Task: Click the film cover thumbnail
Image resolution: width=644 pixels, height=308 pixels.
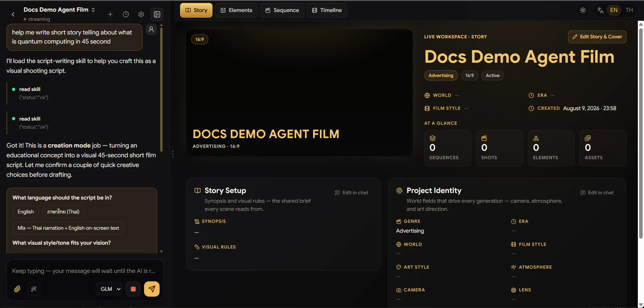Action: click(x=299, y=93)
